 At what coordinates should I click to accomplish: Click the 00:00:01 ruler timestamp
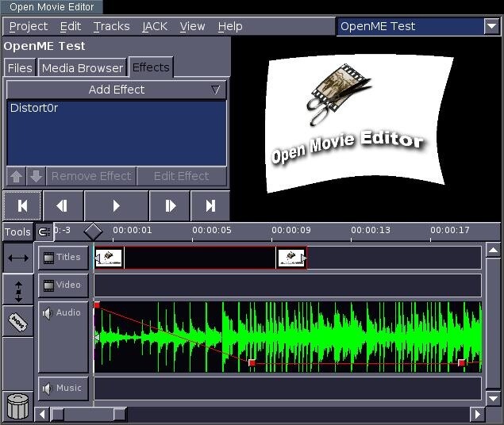[x=133, y=230]
